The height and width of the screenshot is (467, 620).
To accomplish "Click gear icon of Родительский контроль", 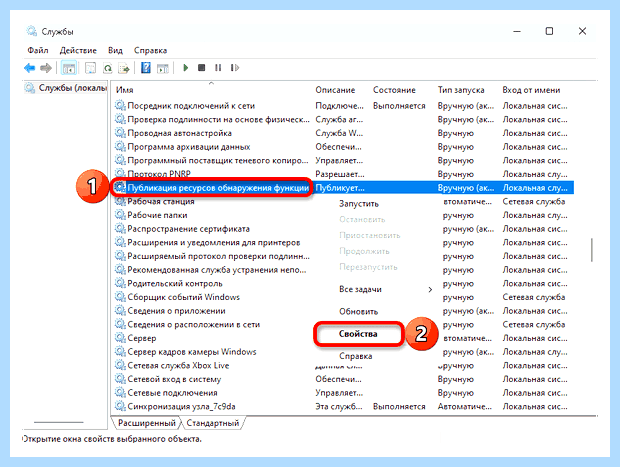I will (x=120, y=284).
